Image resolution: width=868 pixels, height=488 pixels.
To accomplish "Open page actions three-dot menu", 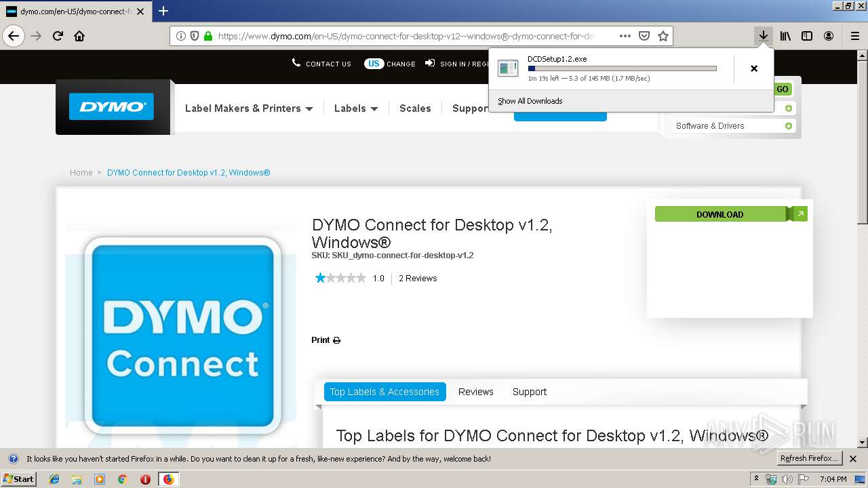I will click(625, 36).
